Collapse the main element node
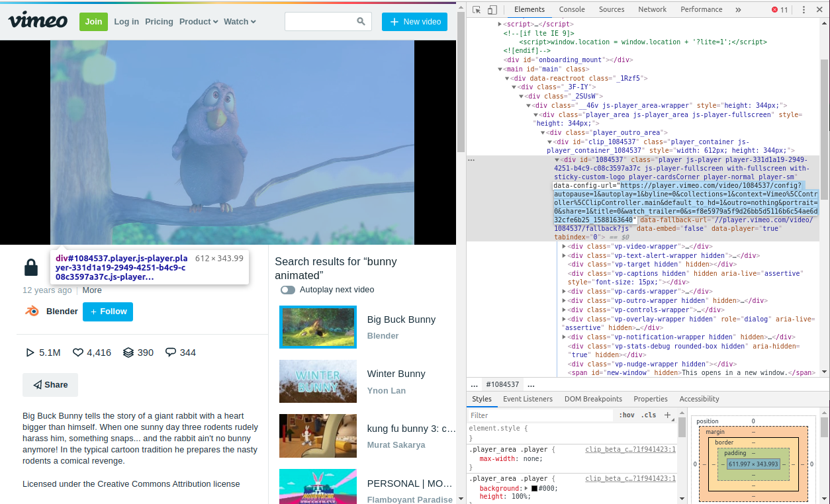This screenshot has height=504, width=830. [x=500, y=69]
